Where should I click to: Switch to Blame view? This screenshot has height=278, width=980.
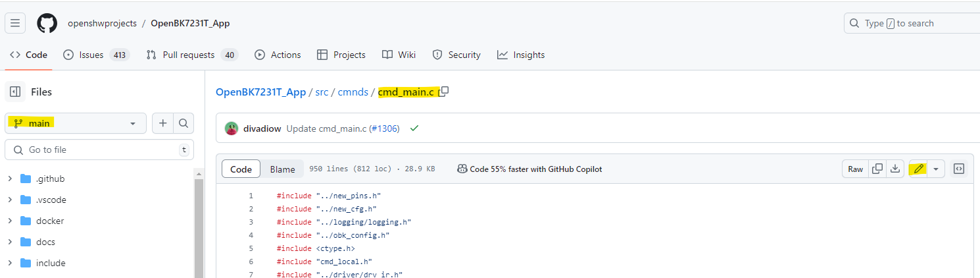(x=282, y=169)
